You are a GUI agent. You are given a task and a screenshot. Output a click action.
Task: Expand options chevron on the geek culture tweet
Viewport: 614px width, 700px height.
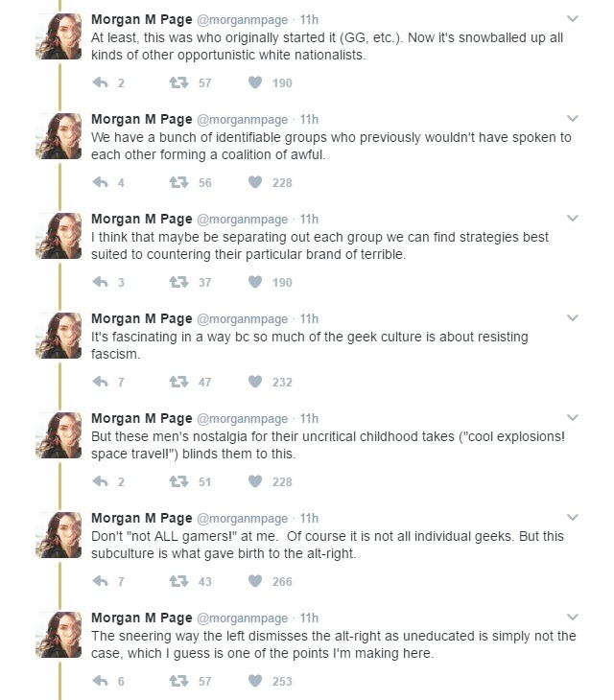pos(573,318)
